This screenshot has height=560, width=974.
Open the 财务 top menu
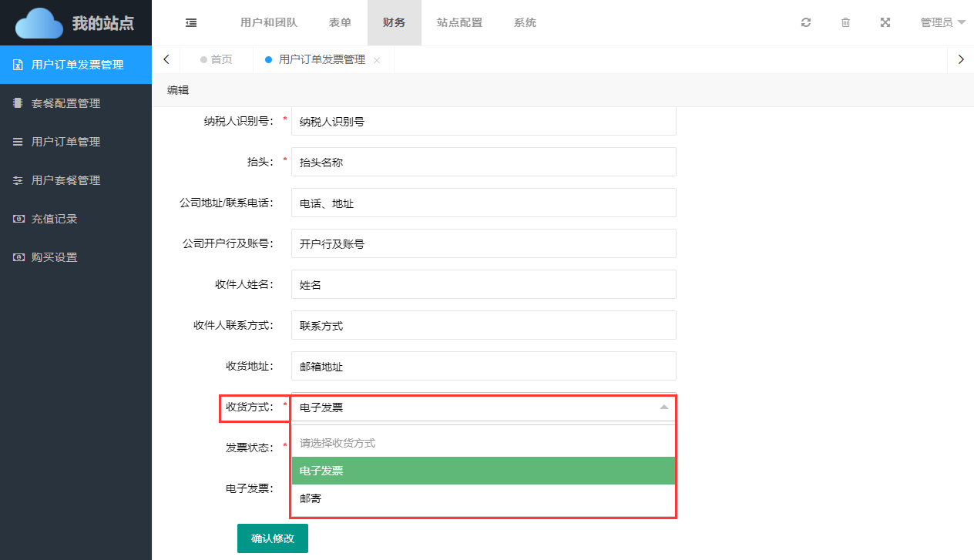(x=394, y=23)
